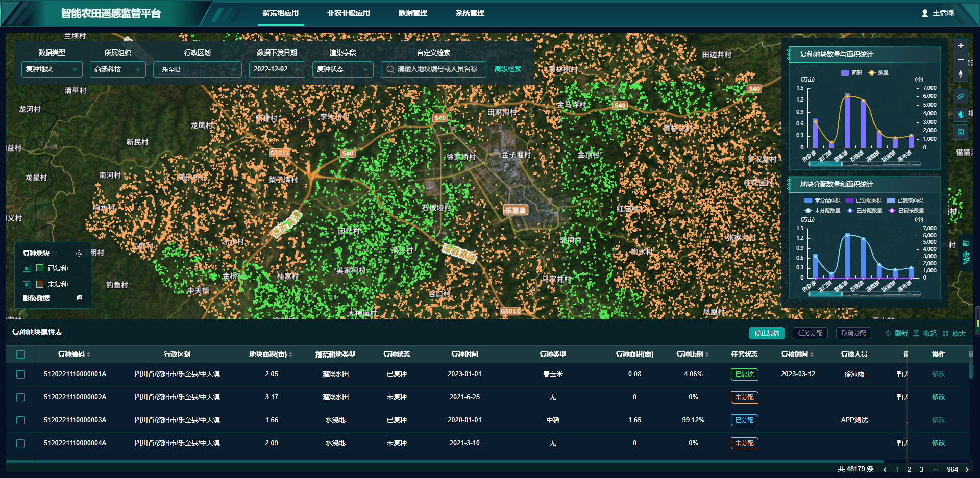Click the 高级检索 link

tap(507, 69)
